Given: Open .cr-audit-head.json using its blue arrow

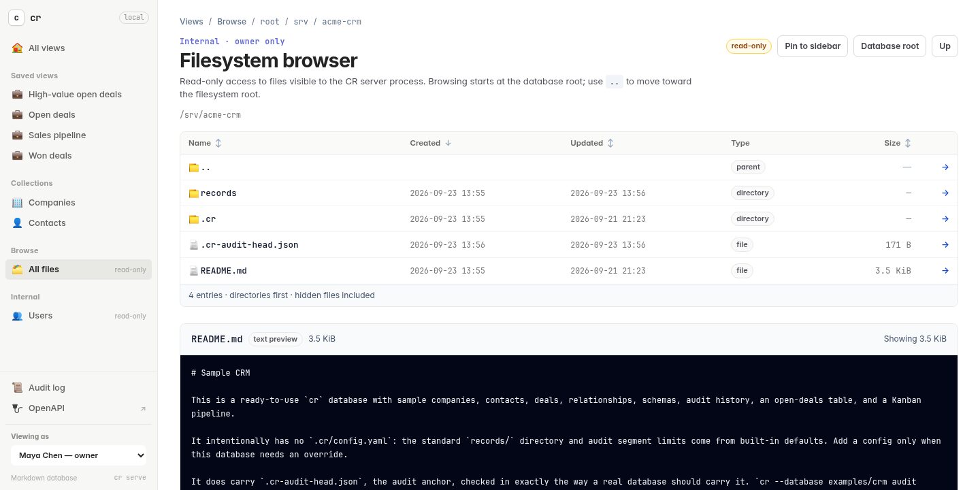Looking at the screenshot, I should pos(945,245).
